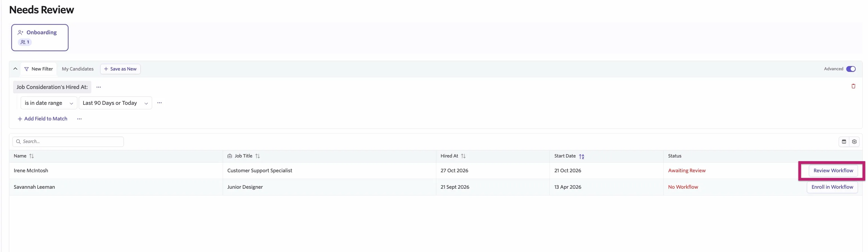Click the Status column header

click(x=674, y=156)
